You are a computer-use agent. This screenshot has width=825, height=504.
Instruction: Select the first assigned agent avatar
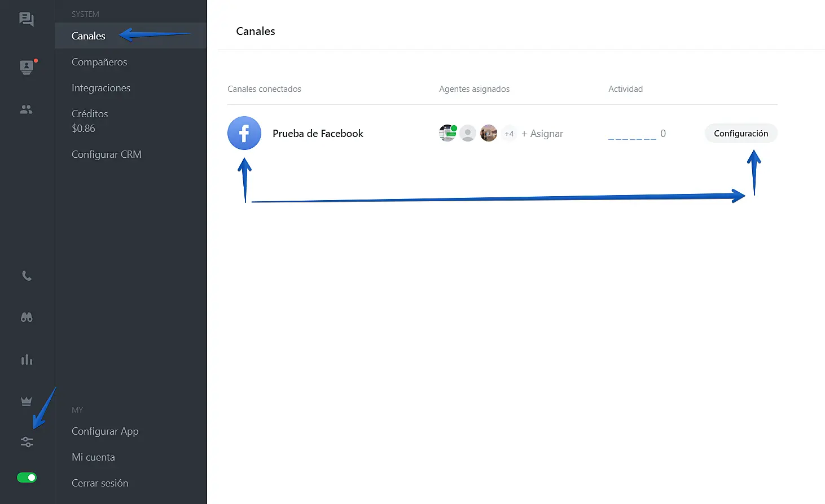(x=447, y=133)
